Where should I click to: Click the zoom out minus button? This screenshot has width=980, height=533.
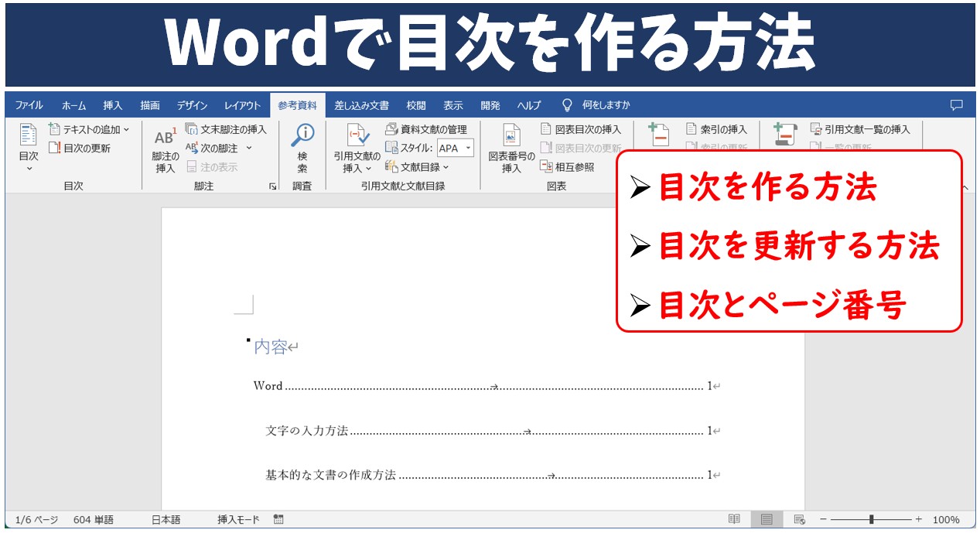coord(824,519)
